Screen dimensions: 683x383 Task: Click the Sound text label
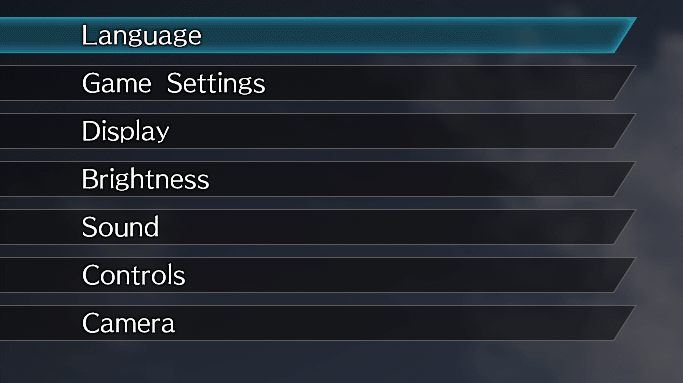coord(120,227)
